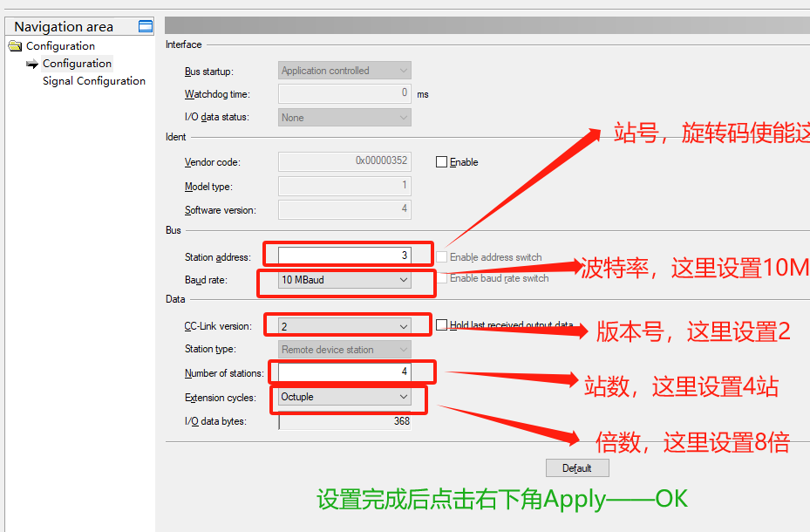Expand the CC-Link version dropdown
This screenshot has width=810, height=532.
[344, 326]
